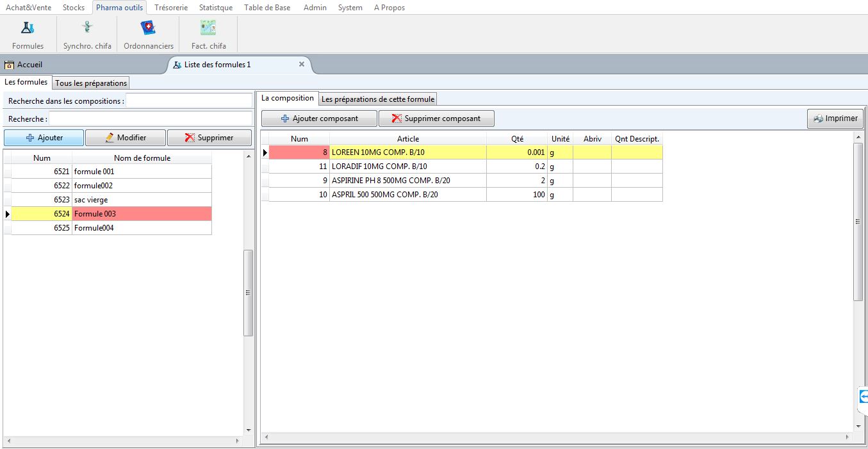Open the Stocks menu
Screen dimensions: 868x449
74,8
